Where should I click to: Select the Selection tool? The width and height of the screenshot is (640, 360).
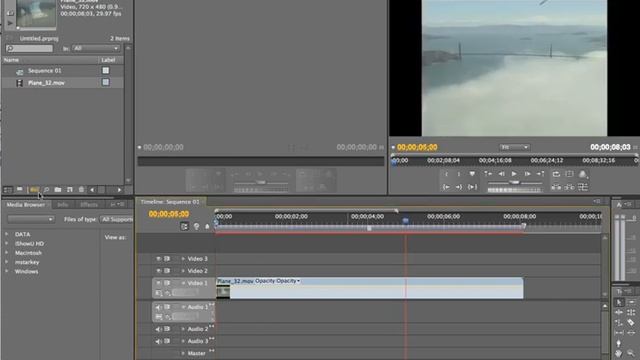click(x=619, y=302)
